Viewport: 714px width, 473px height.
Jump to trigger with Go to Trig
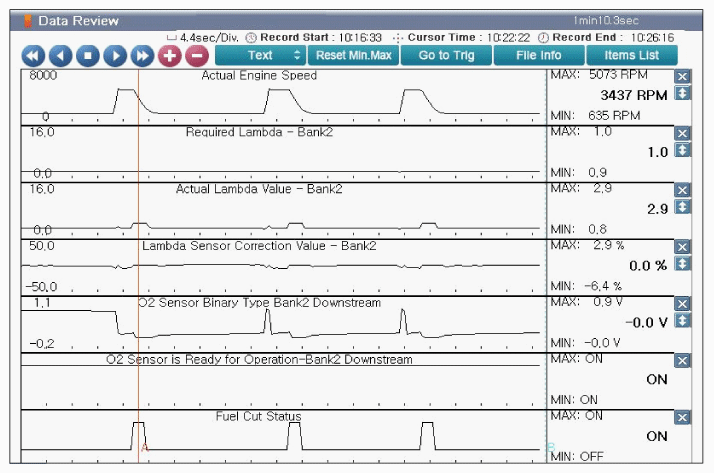click(x=446, y=55)
